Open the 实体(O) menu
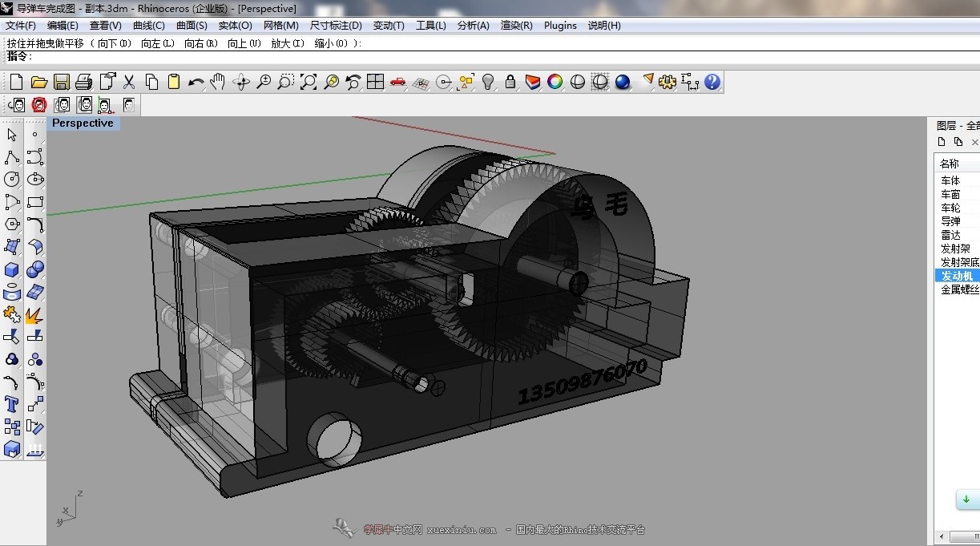The image size is (980, 546). pos(235,26)
